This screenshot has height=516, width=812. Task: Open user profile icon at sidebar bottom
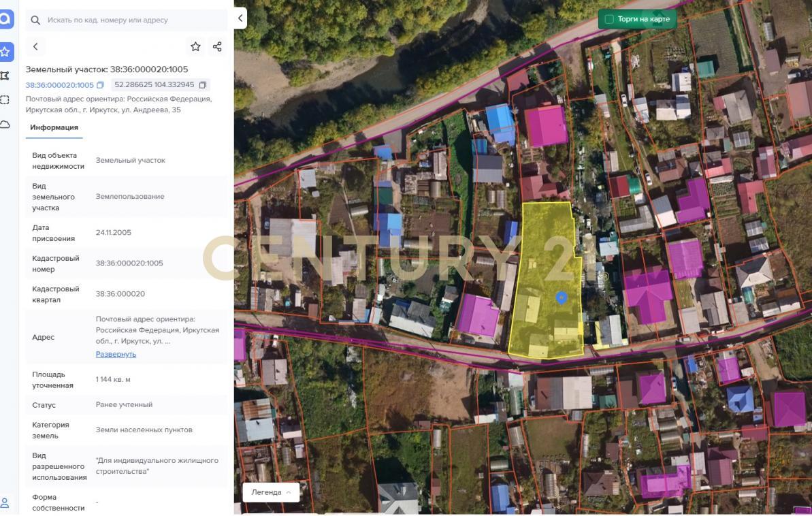tap(5, 502)
